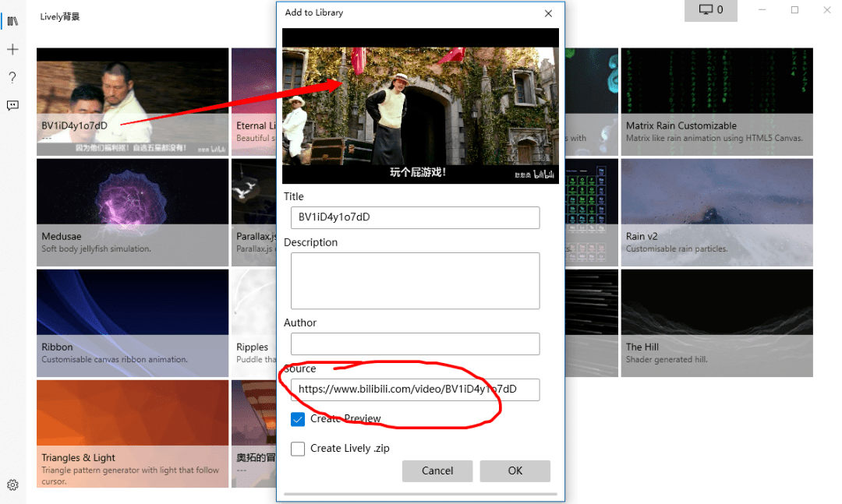The image size is (842, 504).
Task: Click the monitor display control button
Action: (710, 10)
